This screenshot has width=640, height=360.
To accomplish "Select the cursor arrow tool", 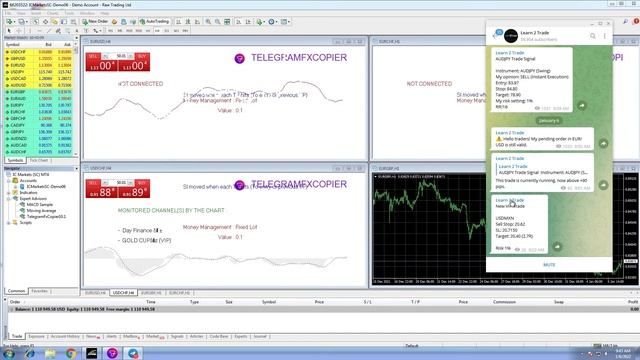I will 9,31.
